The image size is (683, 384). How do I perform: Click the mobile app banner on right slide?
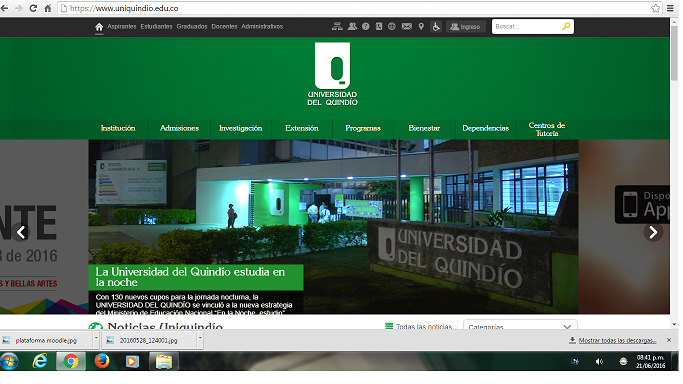(642, 205)
